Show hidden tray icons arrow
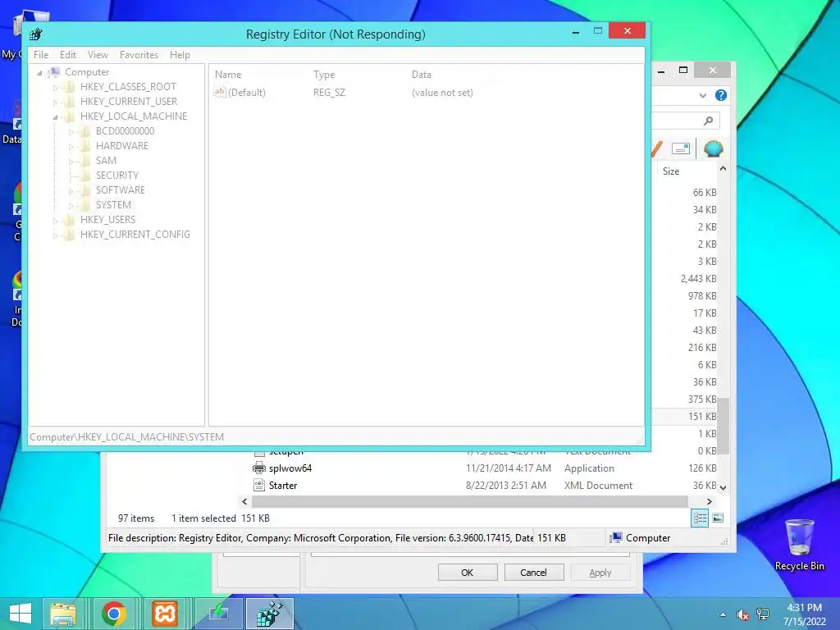840x630 pixels. coord(724,614)
